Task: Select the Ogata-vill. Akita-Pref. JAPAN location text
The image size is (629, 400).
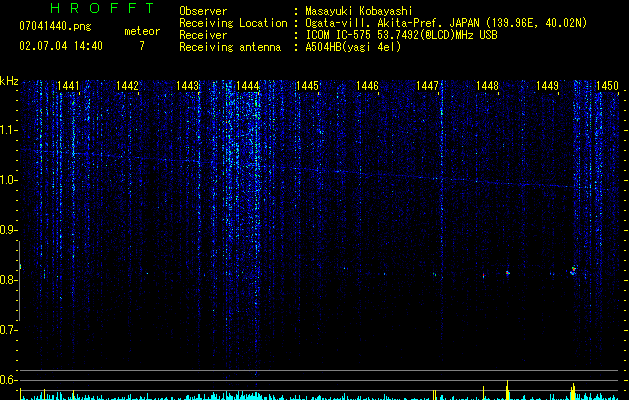Action: coord(446,23)
